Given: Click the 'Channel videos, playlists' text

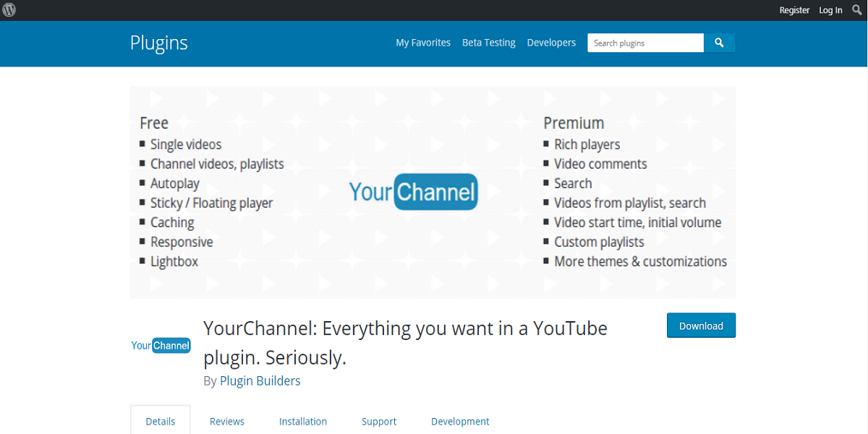Looking at the screenshot, I should (x=217, y=164).
